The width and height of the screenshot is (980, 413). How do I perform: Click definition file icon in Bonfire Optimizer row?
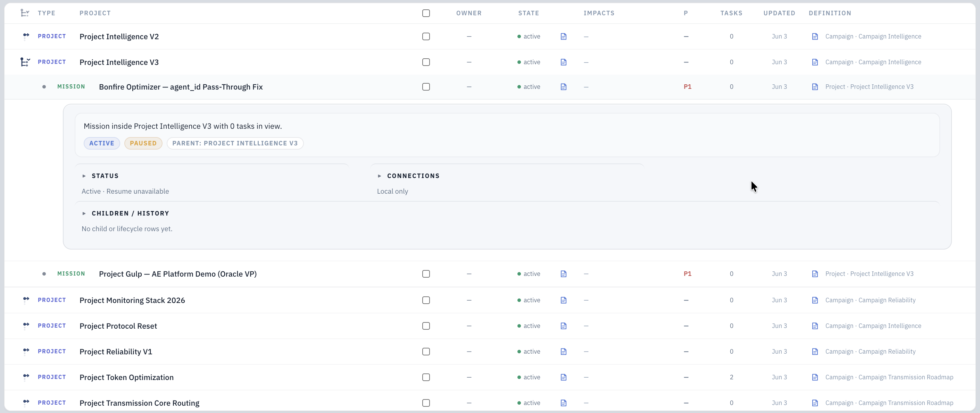click(815, 87)
